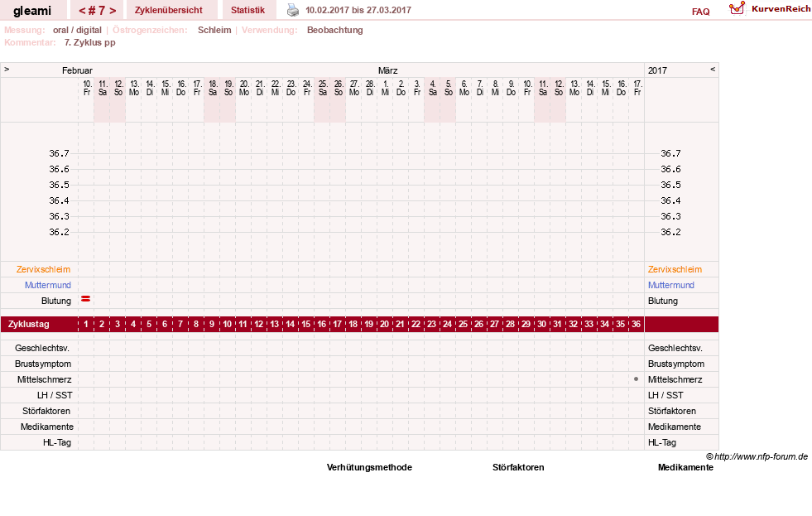Click the date header '10. Fr'
The width and height of the screenshot is (812, 516).
pos(87,88)
